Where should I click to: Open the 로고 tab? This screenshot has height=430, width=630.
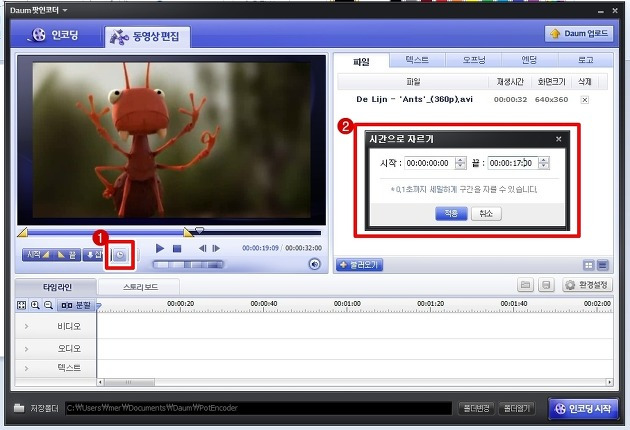point(585,60)
